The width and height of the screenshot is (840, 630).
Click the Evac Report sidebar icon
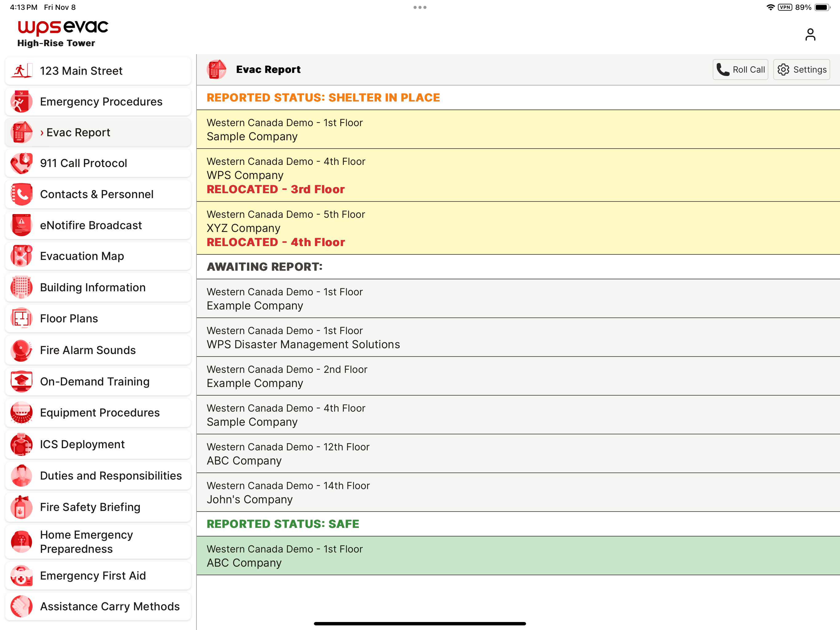22,132
